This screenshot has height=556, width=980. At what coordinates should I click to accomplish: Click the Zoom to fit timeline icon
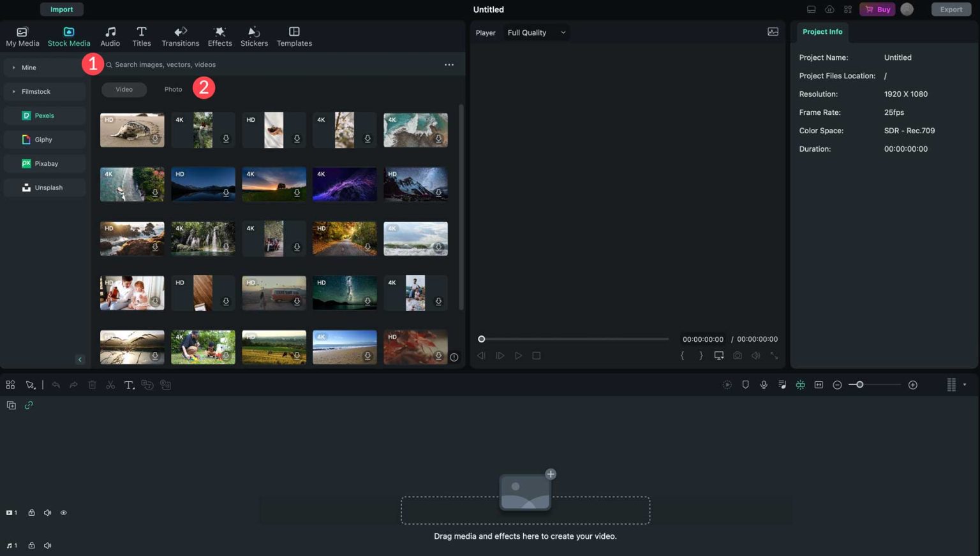coord(819,384)
